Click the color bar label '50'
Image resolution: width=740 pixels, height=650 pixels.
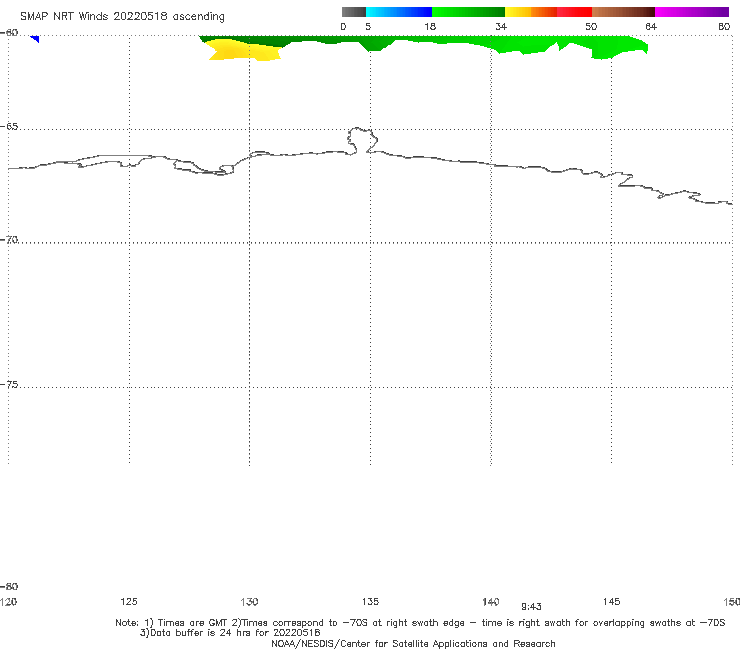(591, 26)
